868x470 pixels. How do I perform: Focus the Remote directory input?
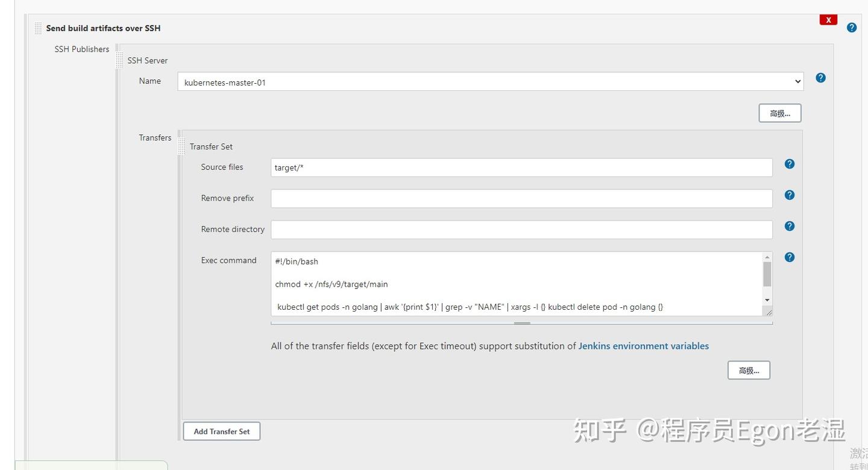click(521, 230)
